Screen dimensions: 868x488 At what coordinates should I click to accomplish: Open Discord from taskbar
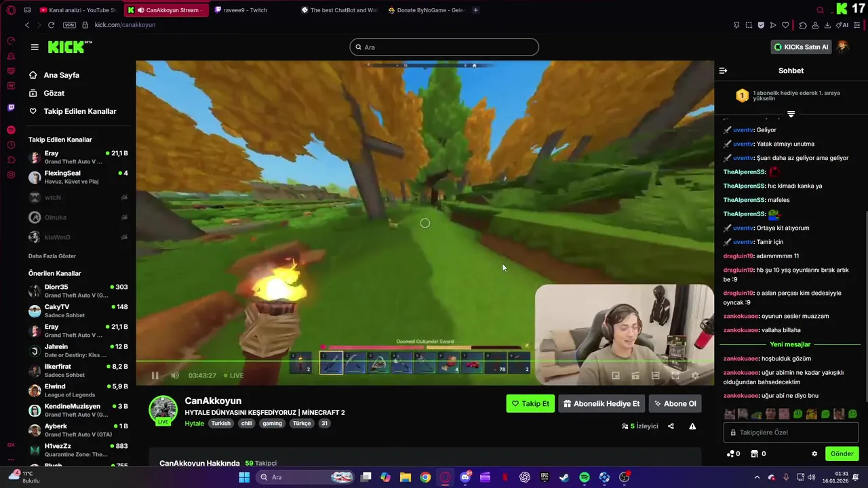(465, 477)
